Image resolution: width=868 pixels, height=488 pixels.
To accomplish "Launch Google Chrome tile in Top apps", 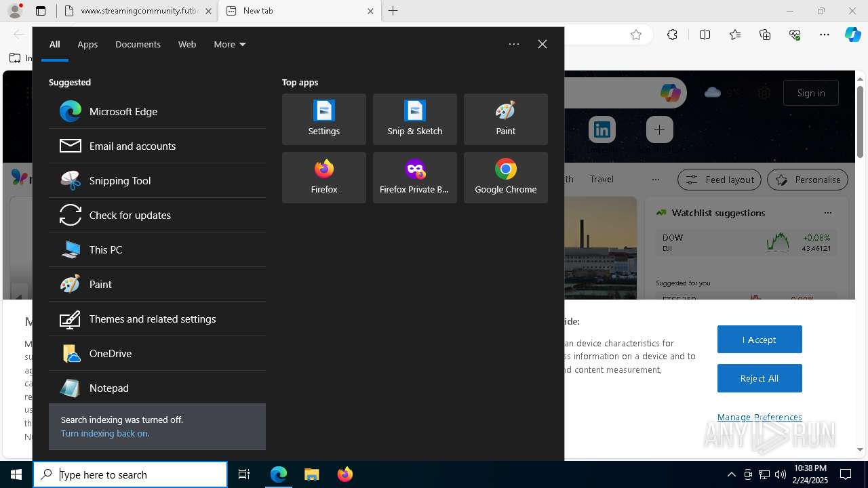I will (506, 178).
